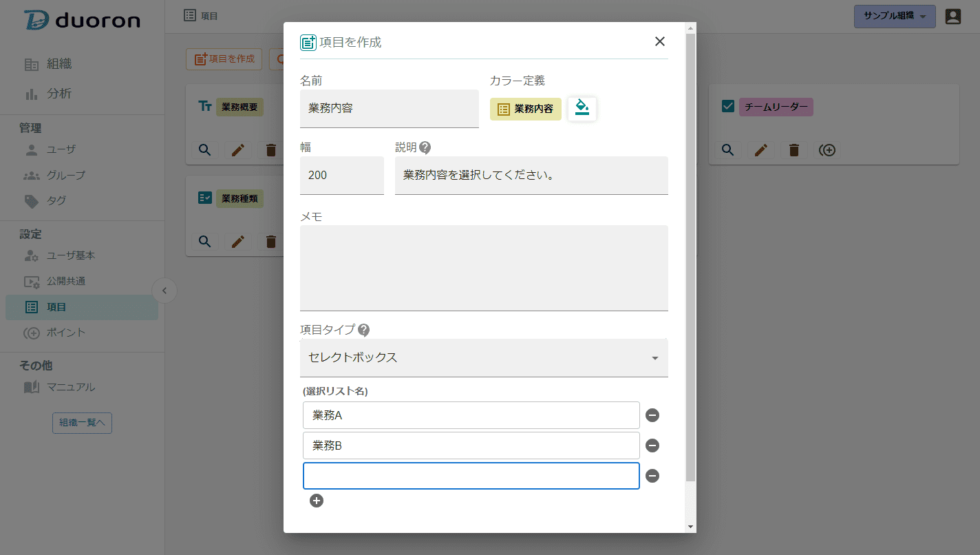Click the point icon on チームリーダー card
The width and height of the screenshot is (980, 555).
click(x=828, y=149)
